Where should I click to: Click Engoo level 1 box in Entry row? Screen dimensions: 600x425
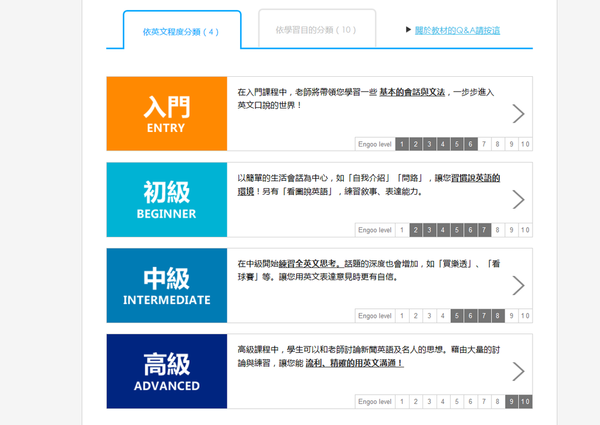coord(402,144)
